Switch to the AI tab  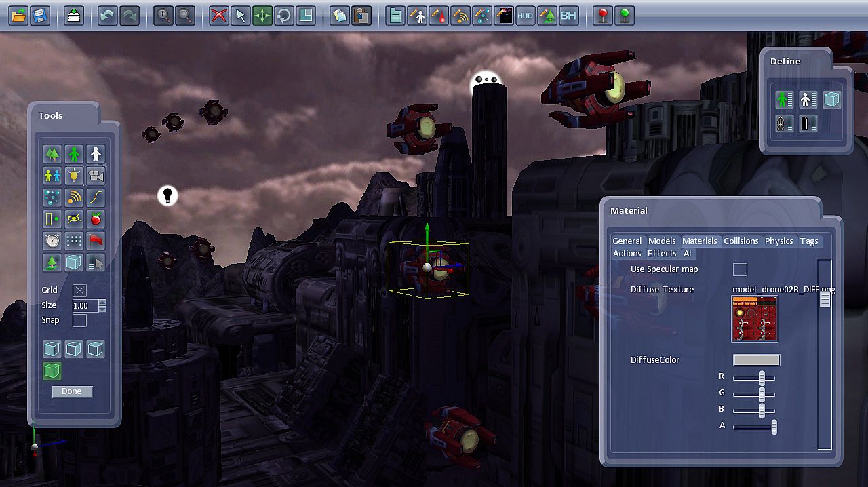(x=688, y=253)
